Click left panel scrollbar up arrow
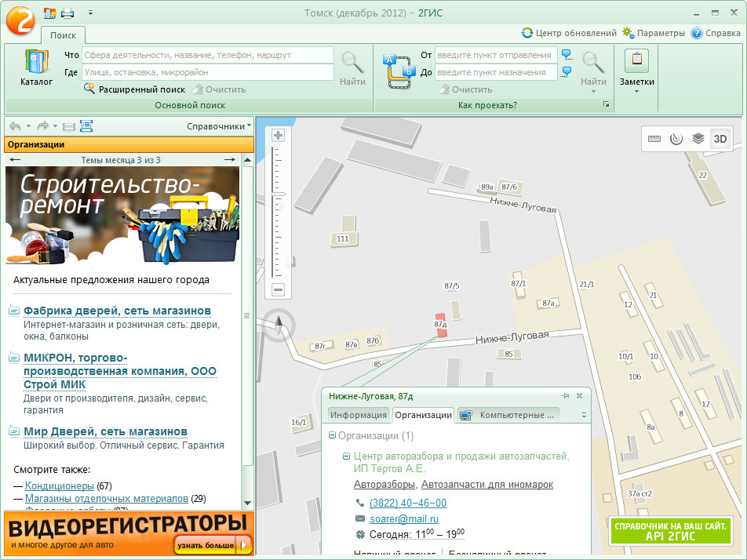 click(x=247, y=160)
